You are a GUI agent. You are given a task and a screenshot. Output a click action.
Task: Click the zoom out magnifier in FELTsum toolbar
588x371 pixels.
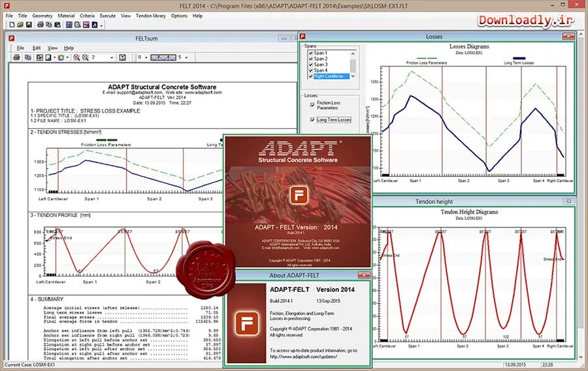click(86, 57)
